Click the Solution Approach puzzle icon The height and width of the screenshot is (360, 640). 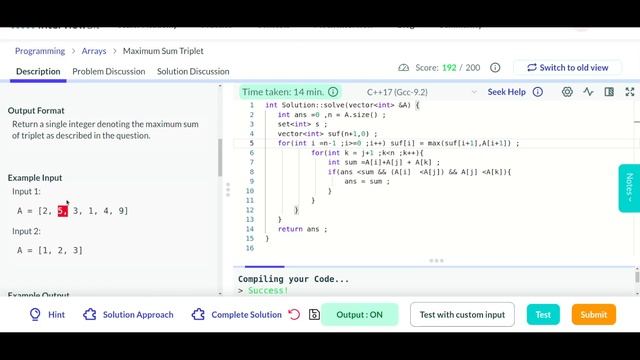pos(90,314)
